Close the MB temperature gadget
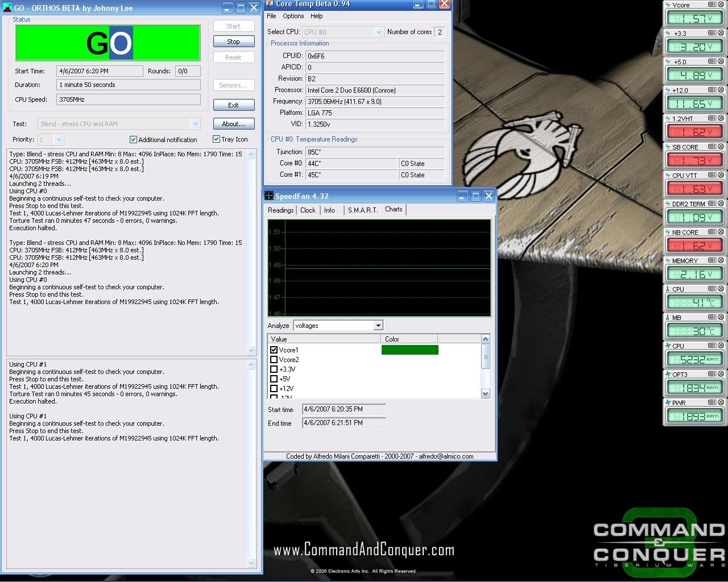The image size is (728, 582). [720, 317]
